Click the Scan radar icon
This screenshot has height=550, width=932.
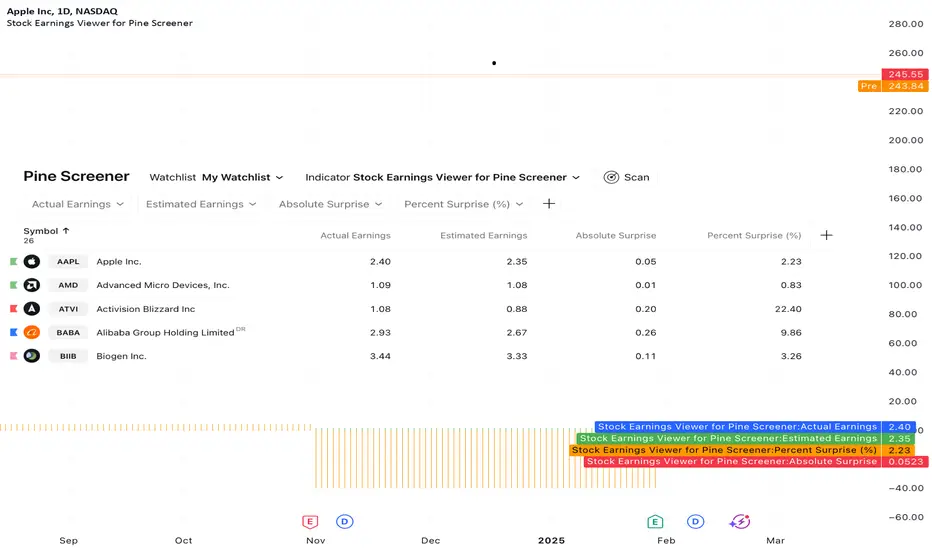[x=611, y=177]
